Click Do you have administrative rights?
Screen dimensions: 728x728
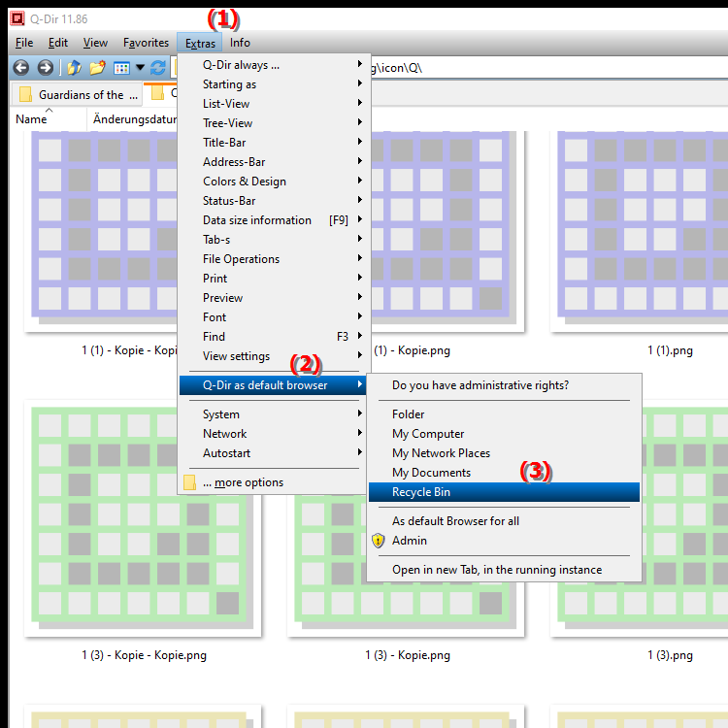click(504, 385)
